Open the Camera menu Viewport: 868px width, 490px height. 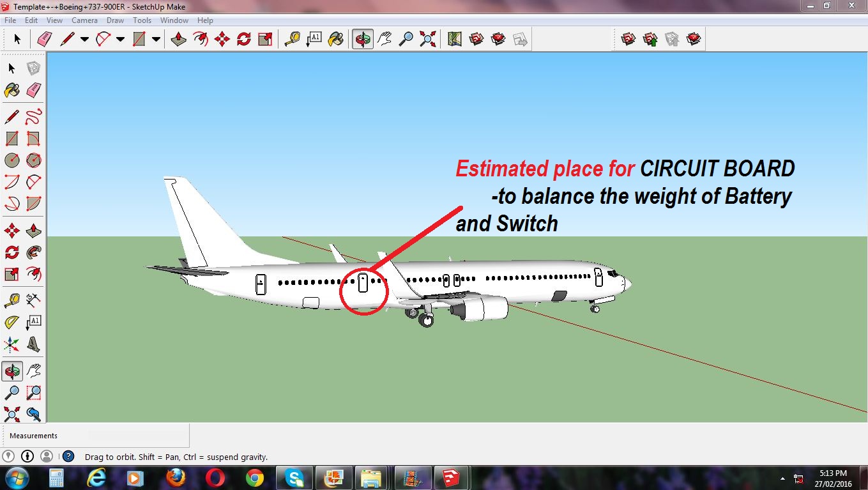[x=84, y=20]
